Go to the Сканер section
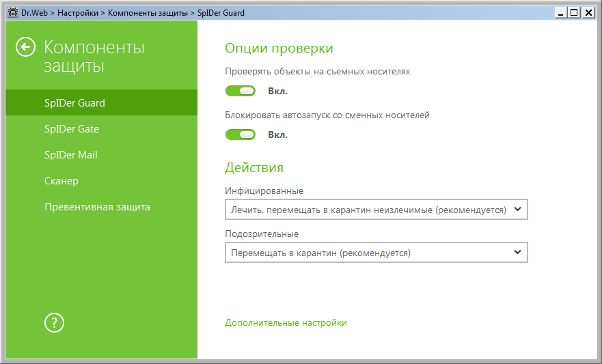Viewport: 602px width, 364px height. click(61, 181)
